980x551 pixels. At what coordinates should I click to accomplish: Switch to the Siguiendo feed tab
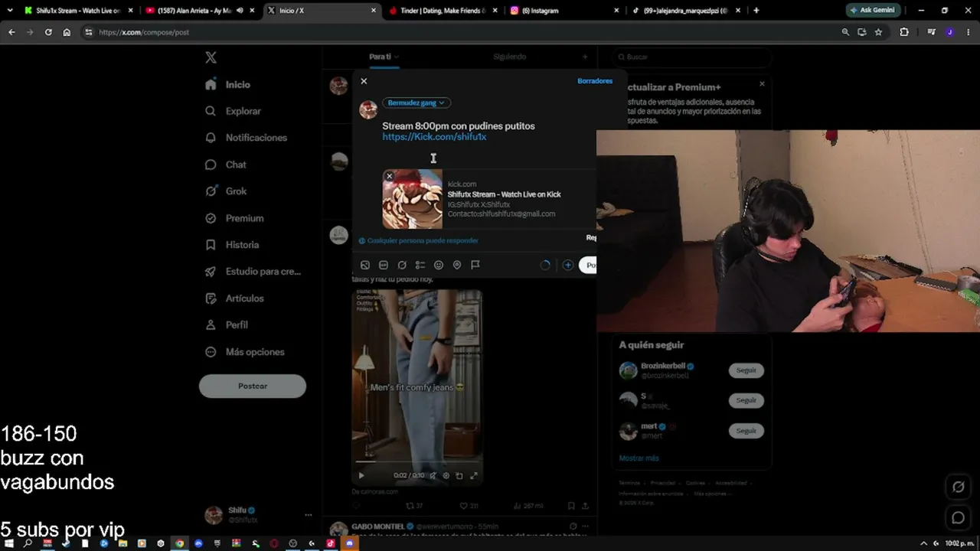pos(510,57)
